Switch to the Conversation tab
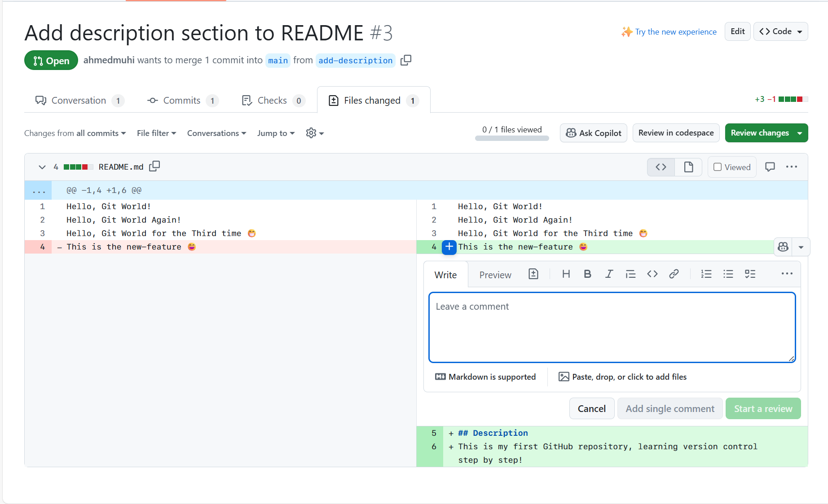 coord(79,101)
